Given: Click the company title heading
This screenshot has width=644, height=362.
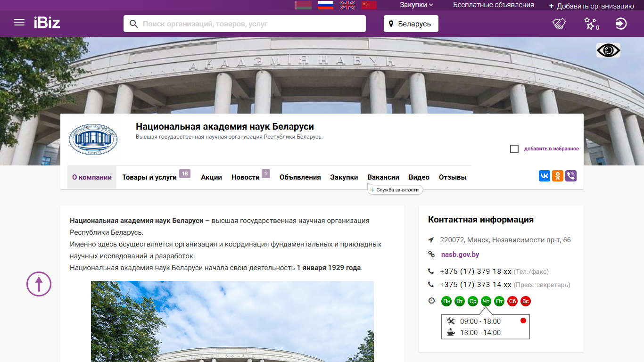Looking at the screenshot, I should (x=225, y=126).
